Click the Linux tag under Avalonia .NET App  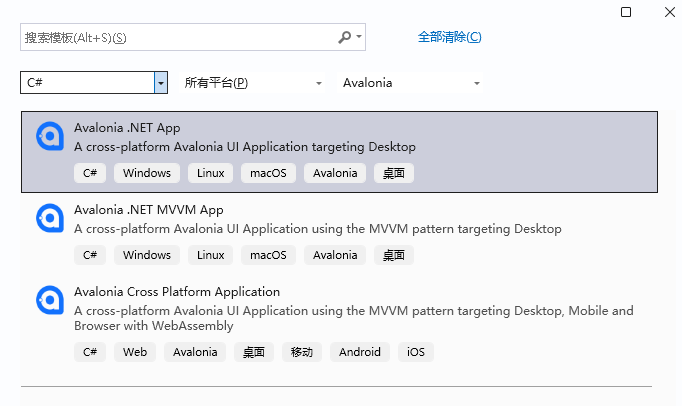[211, 173]
